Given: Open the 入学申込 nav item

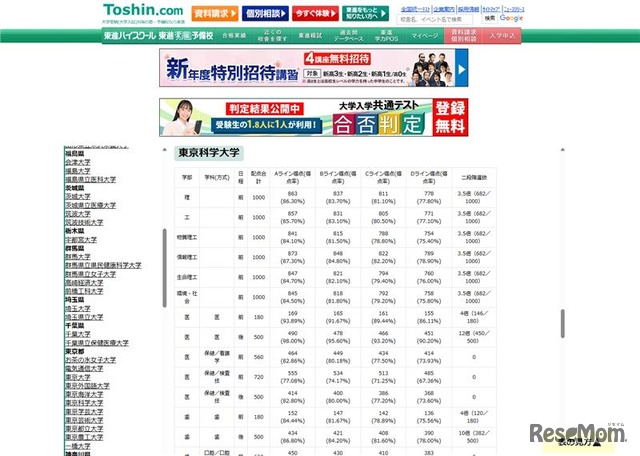Looking at the screenshot, I should click(502, 36).
